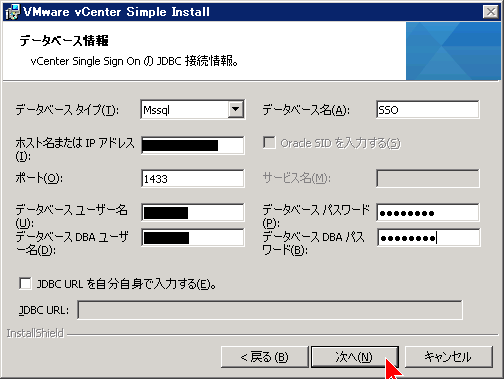Click the disabled service name field

click(x=428, y=178)
